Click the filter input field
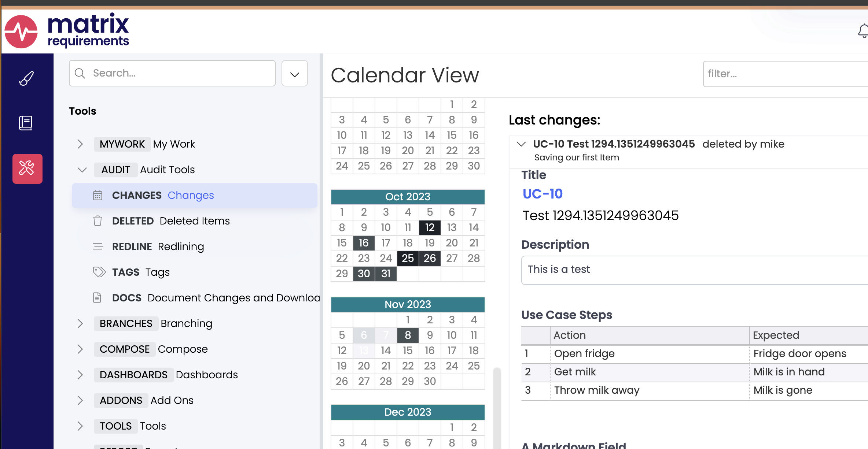This screenshot has width=868, height=449. click(x=786, y=73)
